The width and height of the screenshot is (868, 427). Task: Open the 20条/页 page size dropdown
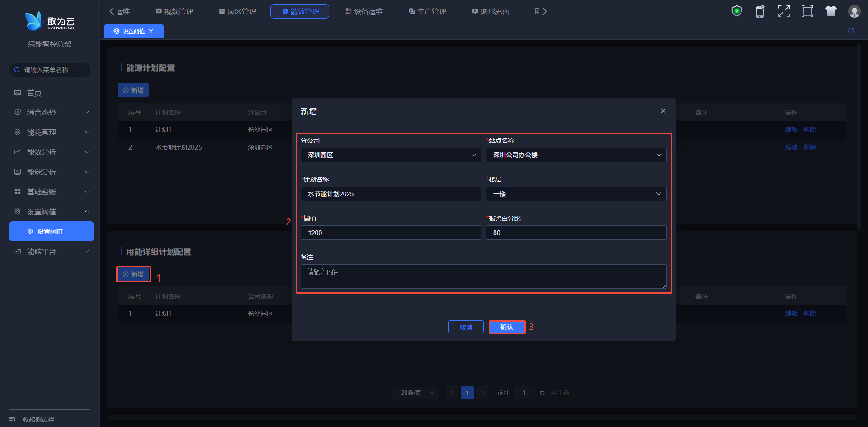416,393
